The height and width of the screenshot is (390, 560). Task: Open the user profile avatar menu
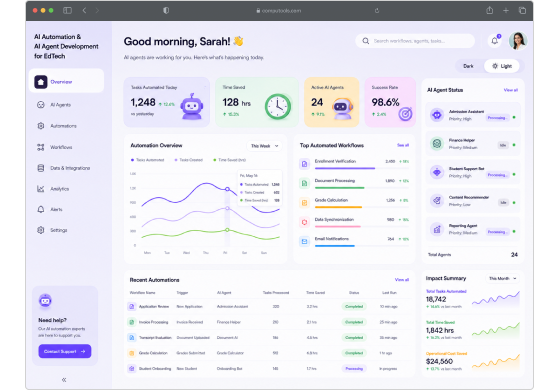pos(518,41)
